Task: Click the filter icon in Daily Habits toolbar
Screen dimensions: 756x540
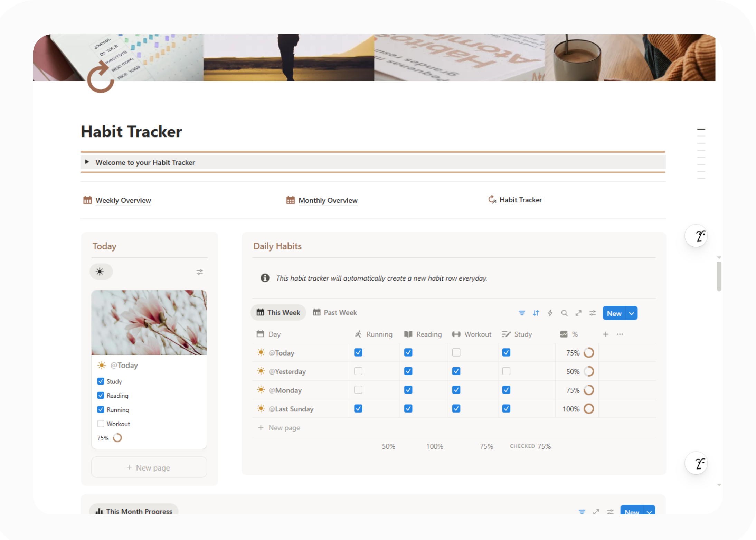Action: (x=522, y=313)
